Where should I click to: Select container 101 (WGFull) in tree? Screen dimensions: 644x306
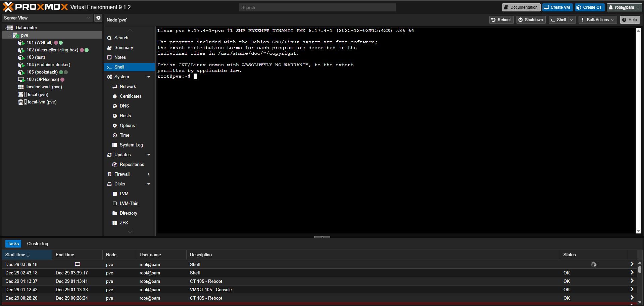pyautogui.click(x=39, y=42)
